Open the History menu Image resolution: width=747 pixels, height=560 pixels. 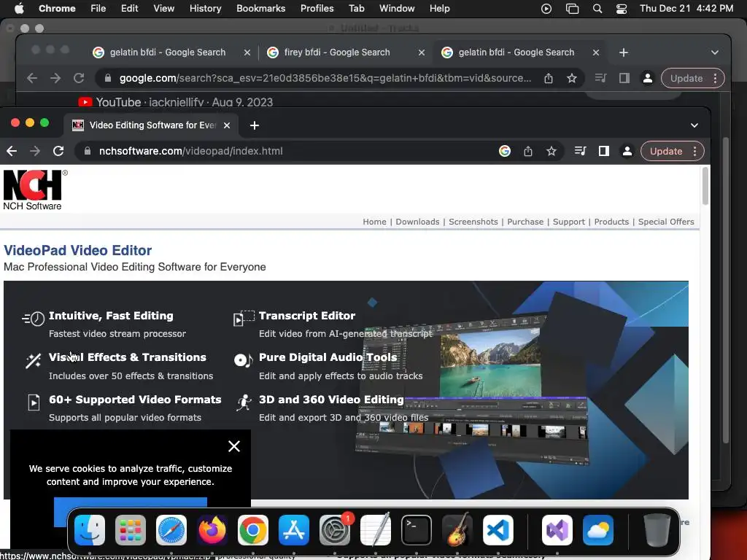[x=205, y=9]
